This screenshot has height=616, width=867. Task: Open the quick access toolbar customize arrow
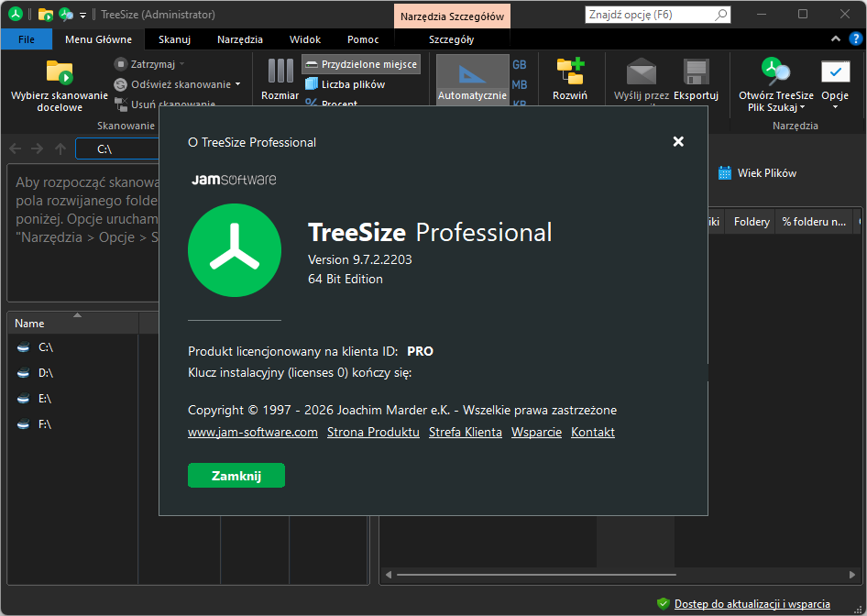pos(82,15)
